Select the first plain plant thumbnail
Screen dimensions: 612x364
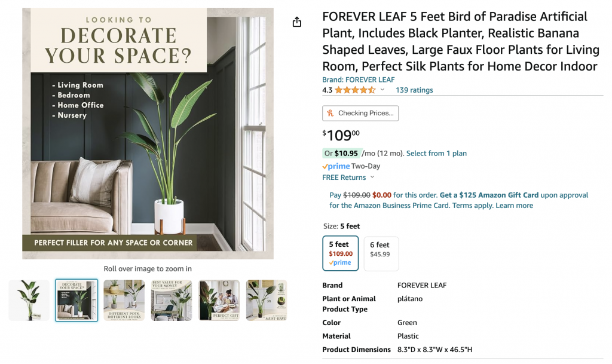(29, 300)
